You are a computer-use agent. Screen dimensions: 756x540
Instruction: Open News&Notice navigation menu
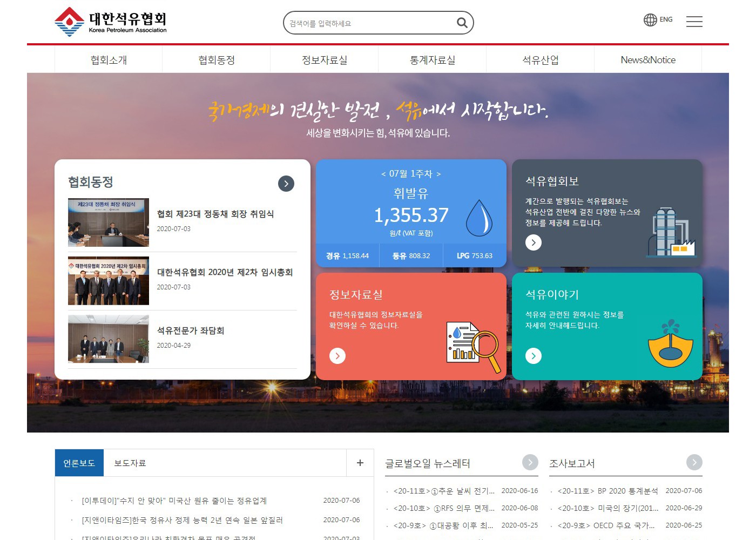click(648, 60)
